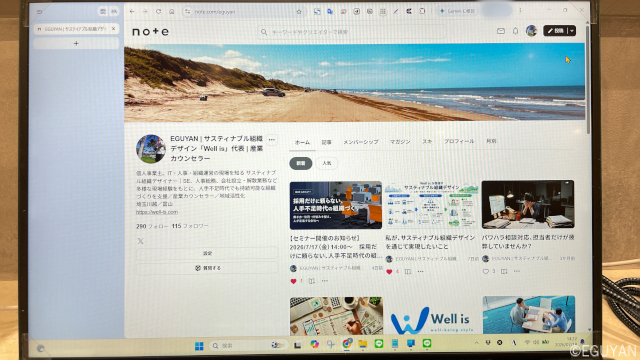
Task: Open the more options next to profile name
Action: [271, 140]
